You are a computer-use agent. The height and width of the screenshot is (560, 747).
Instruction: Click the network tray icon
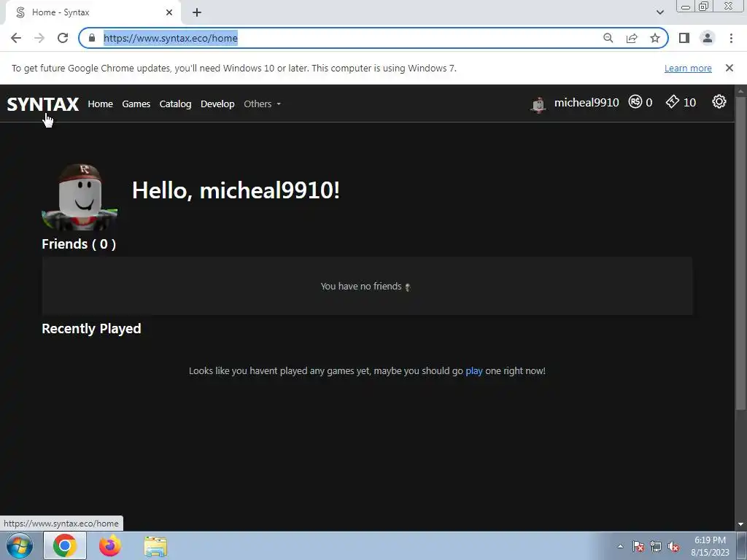[656, 546]
